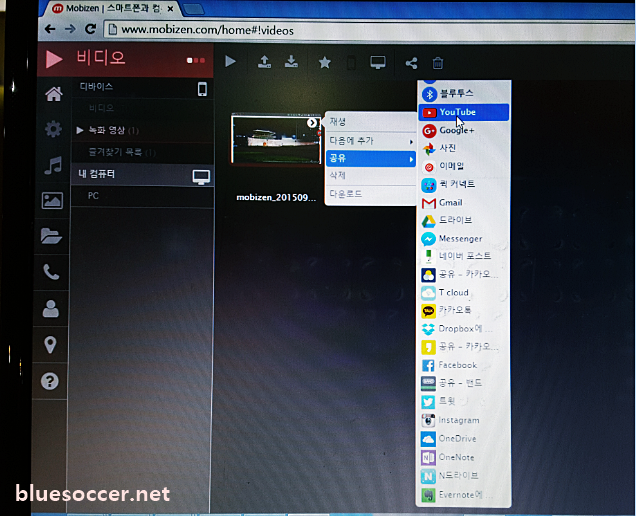Open the phone calls sidebar icon
Screen dimensions: 636x516
pyautogui.click(x=51, y=271)
